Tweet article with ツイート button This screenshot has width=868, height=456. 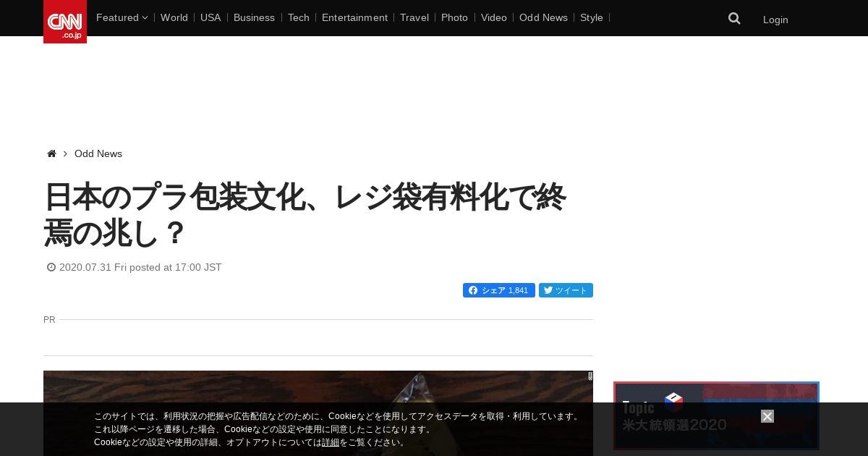pyautogui.click(x=566, y=290)
